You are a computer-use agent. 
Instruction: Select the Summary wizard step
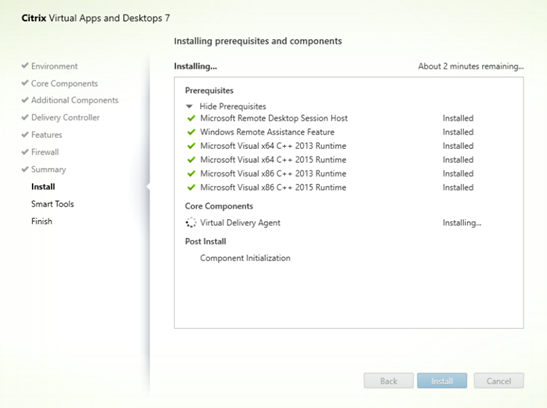click(48, 169)
